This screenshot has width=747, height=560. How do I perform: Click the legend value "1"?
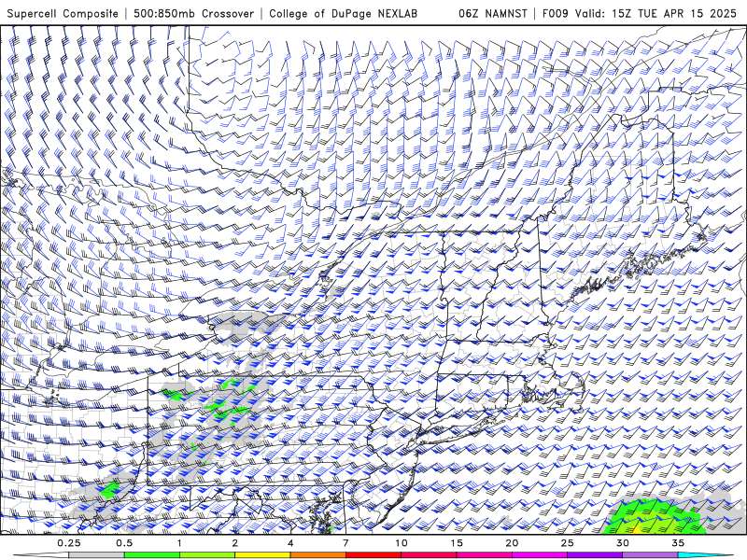click(179, 543)
